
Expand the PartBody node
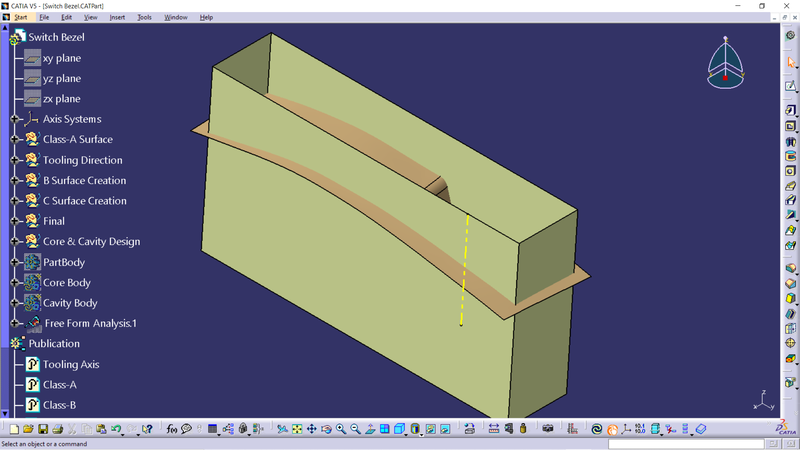(15, 262)
